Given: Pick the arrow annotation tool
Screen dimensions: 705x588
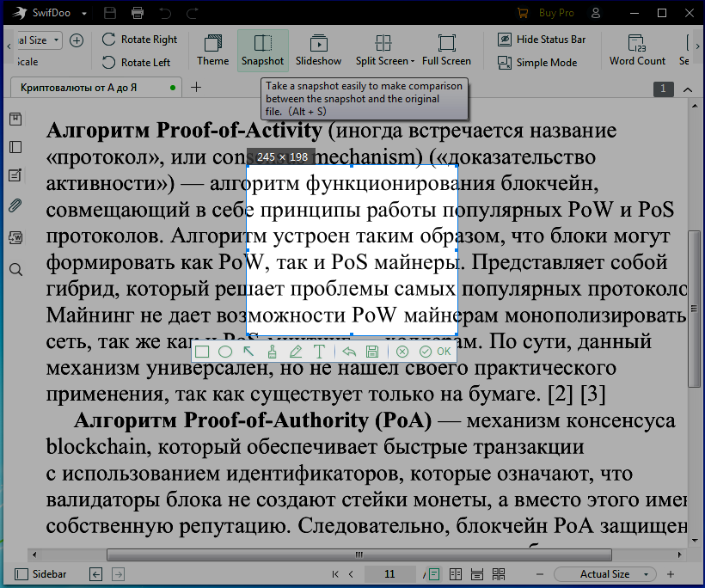Looking at the screenshot, I should [248, 352].
